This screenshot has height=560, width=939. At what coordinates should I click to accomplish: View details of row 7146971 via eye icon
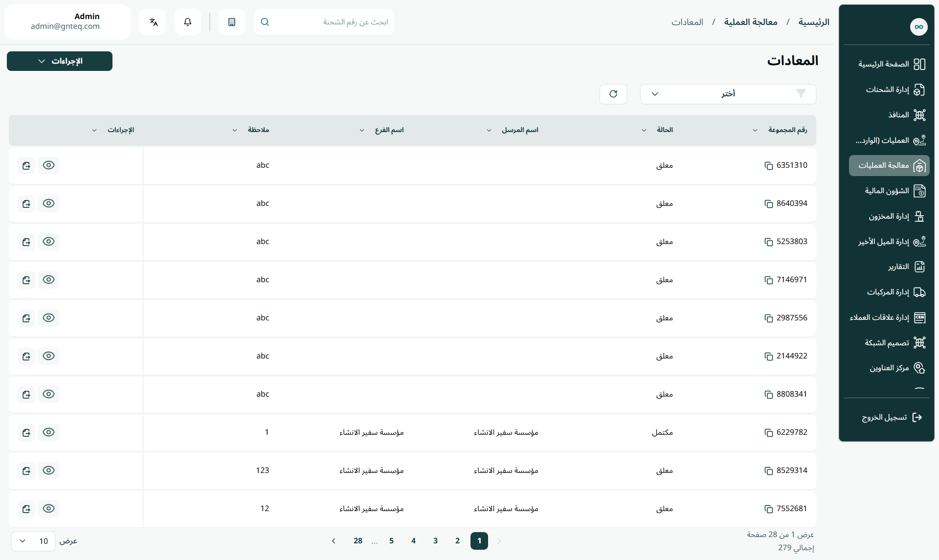click(48, 280)
